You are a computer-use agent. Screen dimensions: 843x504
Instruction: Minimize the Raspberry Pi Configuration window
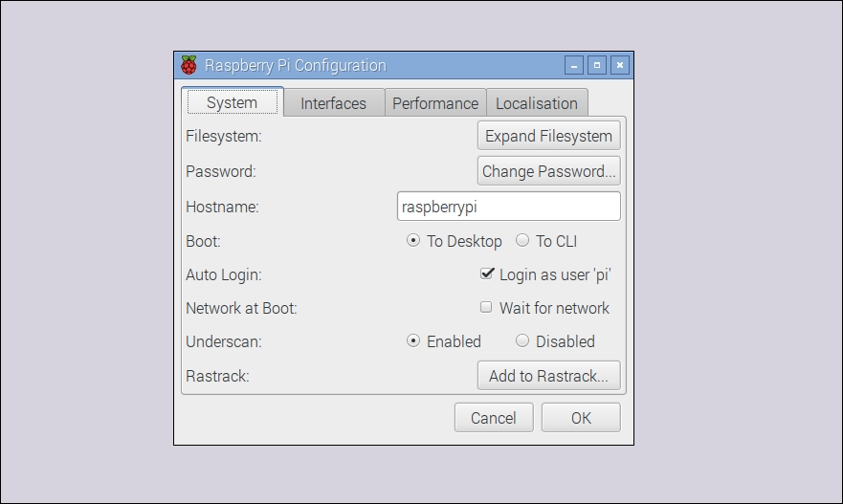(x=574, y=65)
